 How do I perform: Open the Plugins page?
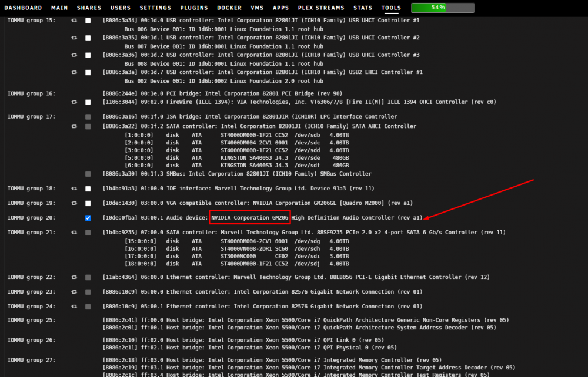194,8
